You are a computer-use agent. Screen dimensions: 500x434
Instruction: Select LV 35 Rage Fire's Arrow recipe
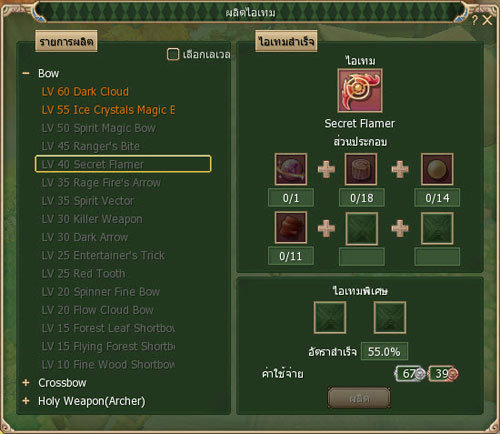tap(101, 183)
